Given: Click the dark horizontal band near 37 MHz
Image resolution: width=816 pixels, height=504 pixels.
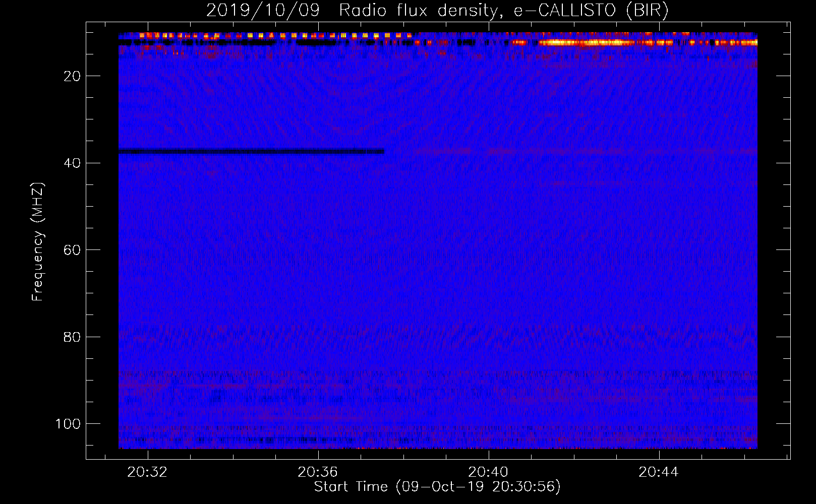Looking at the screenshot, I should coord(251,151).
